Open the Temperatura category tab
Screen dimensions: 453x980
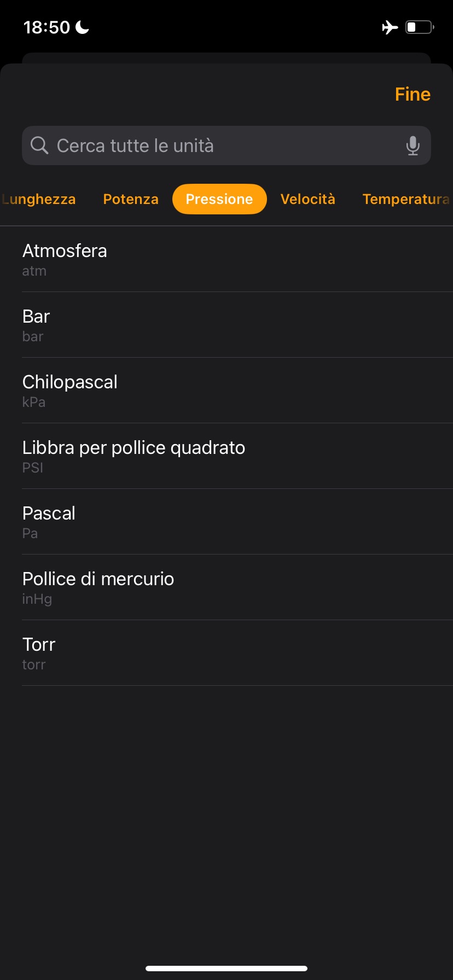click(x=405, y=199)
